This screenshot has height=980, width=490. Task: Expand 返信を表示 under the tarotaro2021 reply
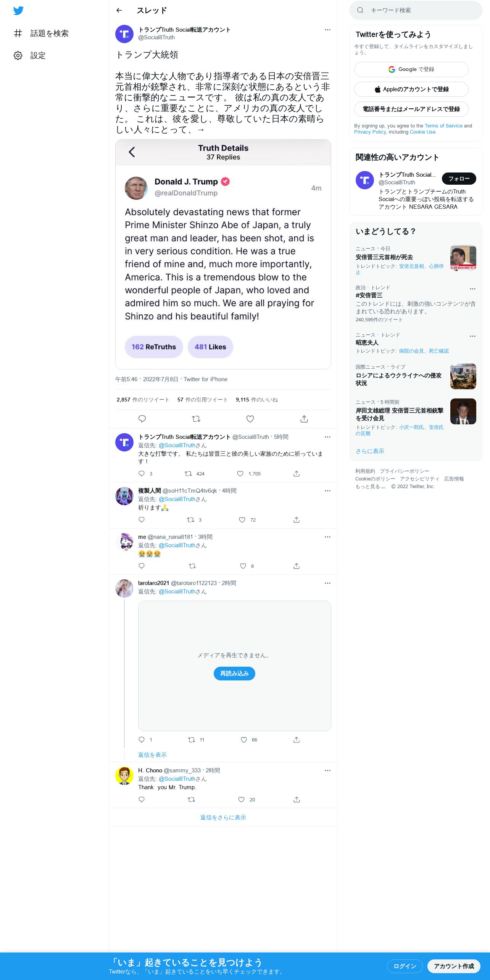click(152, 754)
